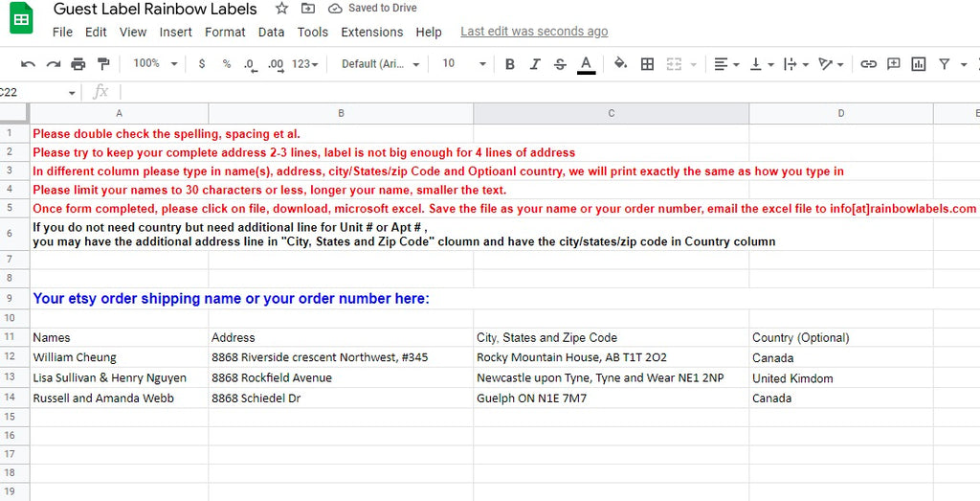Expand the merge cells options arrow

[693, 64]
